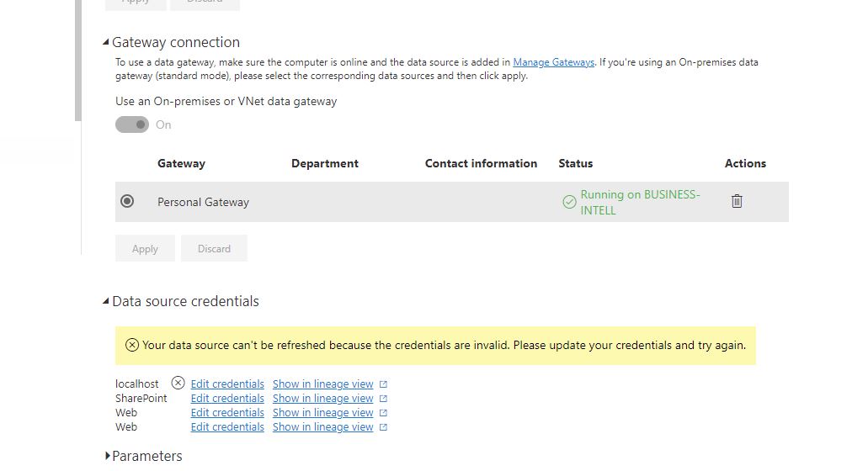This screenshot has height=471, width=868.
Task: Click Discard under the gateway table
Action: 214,249
